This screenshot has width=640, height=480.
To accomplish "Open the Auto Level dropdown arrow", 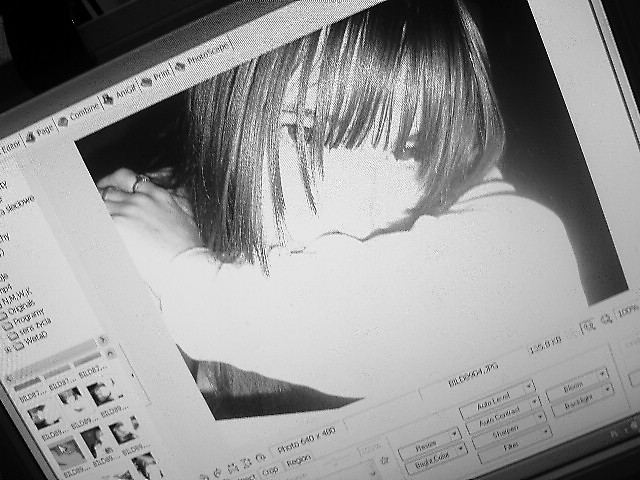I will (x=529, y=386).
